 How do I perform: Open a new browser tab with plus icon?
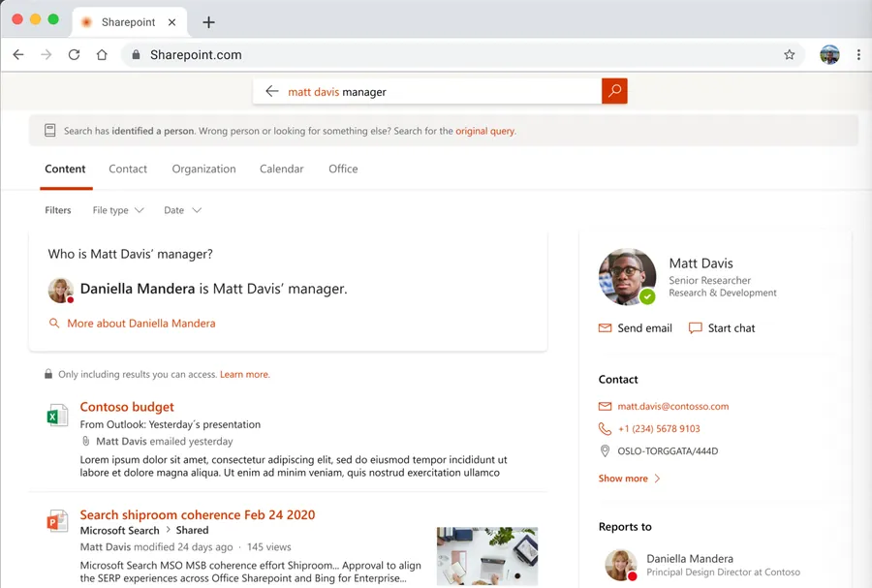(x=208, y=22)
